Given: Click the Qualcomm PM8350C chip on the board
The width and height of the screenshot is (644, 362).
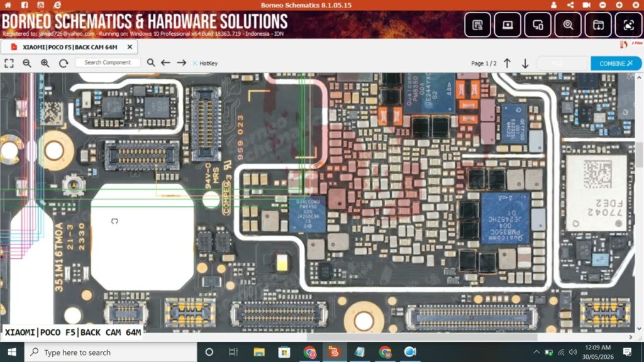Looking at the screenshot, I should [505, 218].
